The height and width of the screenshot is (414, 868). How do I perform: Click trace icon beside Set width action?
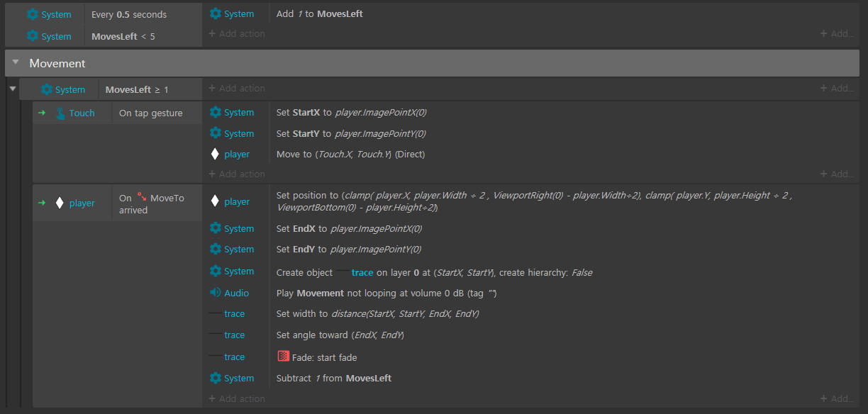tap(216, 314)
